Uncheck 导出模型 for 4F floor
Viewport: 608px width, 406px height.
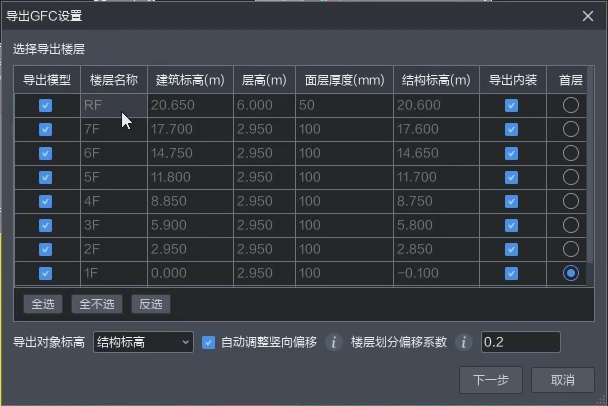(x=45, y=202)
